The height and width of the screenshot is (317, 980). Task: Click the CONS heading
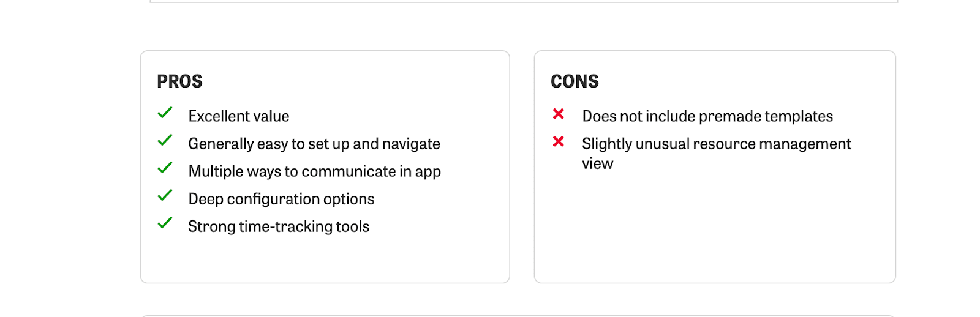[x=575, y=81]
